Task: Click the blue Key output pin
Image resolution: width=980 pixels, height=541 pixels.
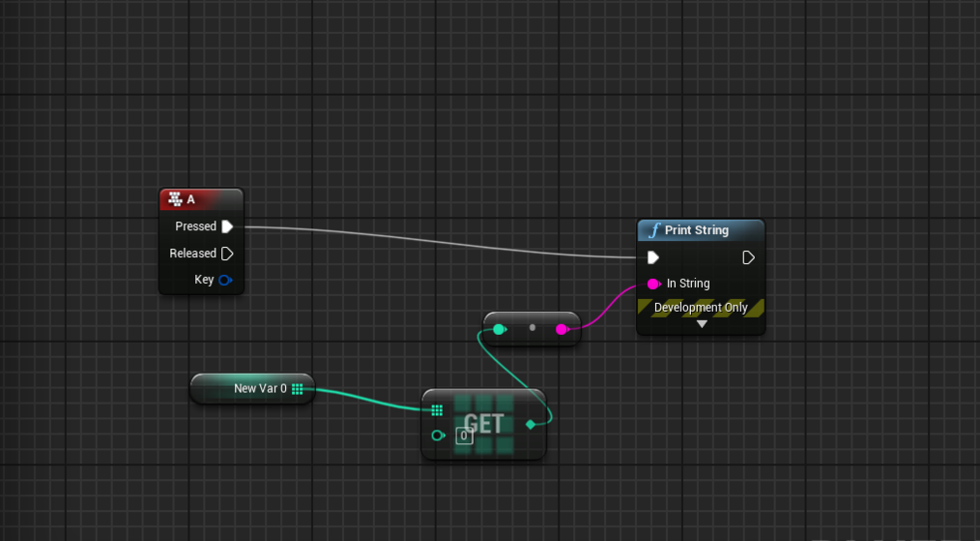Action: pyautogui.click(x=225, y=280)
